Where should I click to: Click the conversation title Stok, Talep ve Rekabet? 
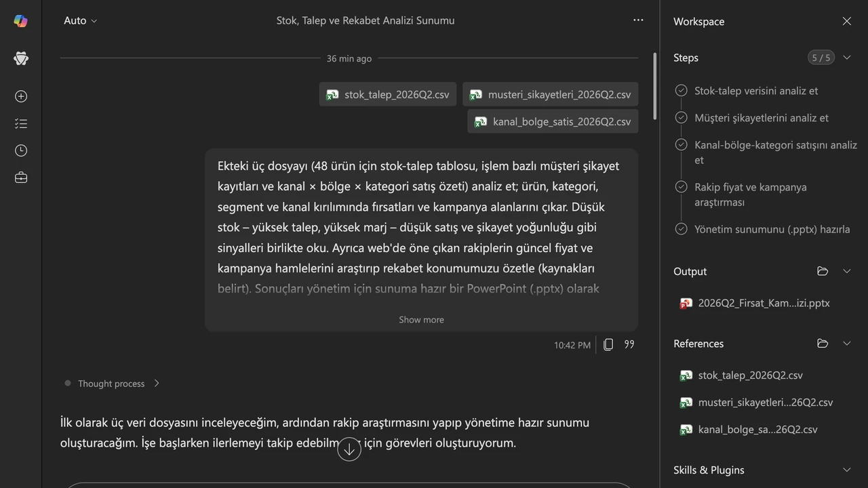[x=366, y=20]
